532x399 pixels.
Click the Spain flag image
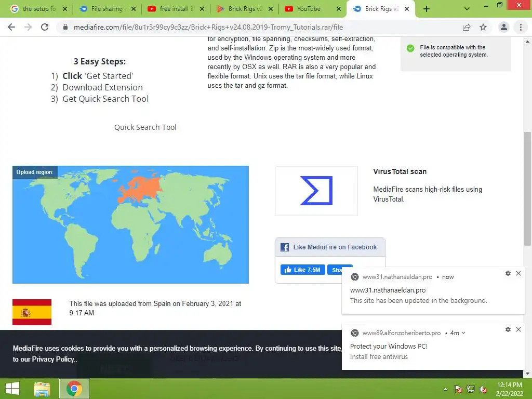[x=32, y=312]
